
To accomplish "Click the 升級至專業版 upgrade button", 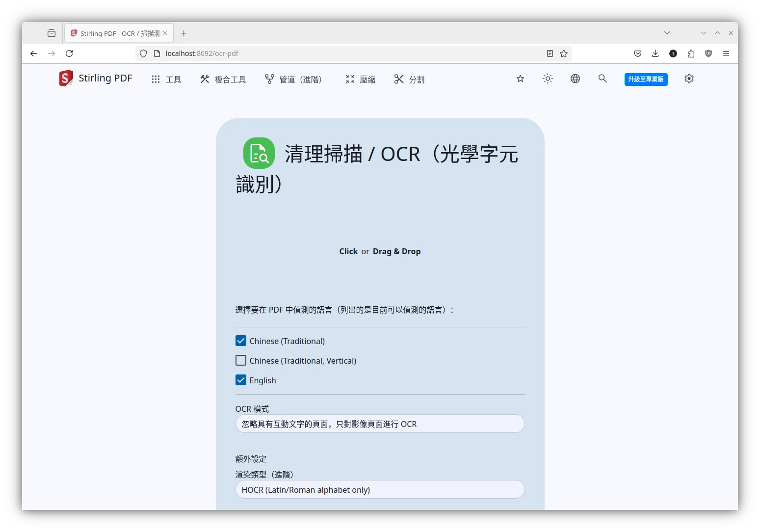I will pyautogui.click(x=646, y=79).
